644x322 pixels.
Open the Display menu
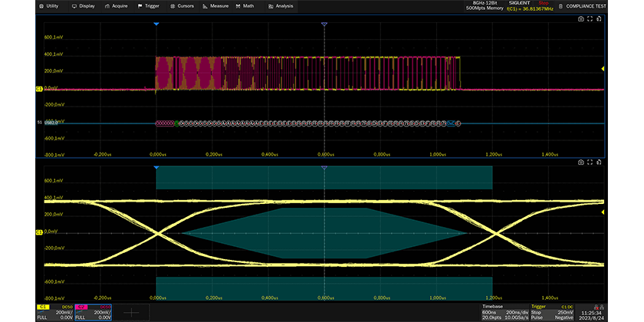point(84,6)
